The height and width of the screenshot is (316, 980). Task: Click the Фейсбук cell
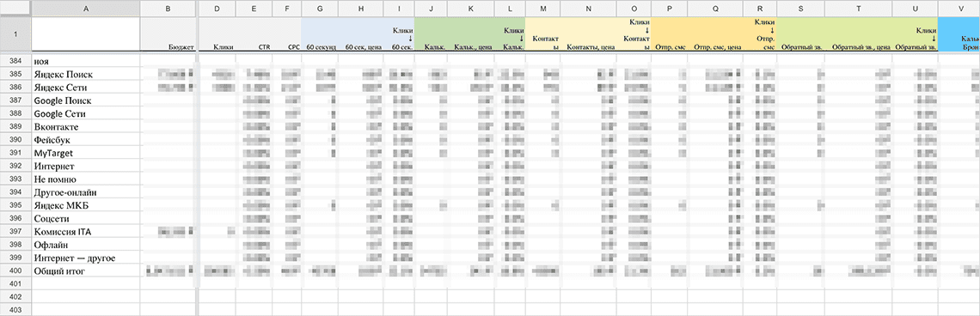(x=86, y=140)
